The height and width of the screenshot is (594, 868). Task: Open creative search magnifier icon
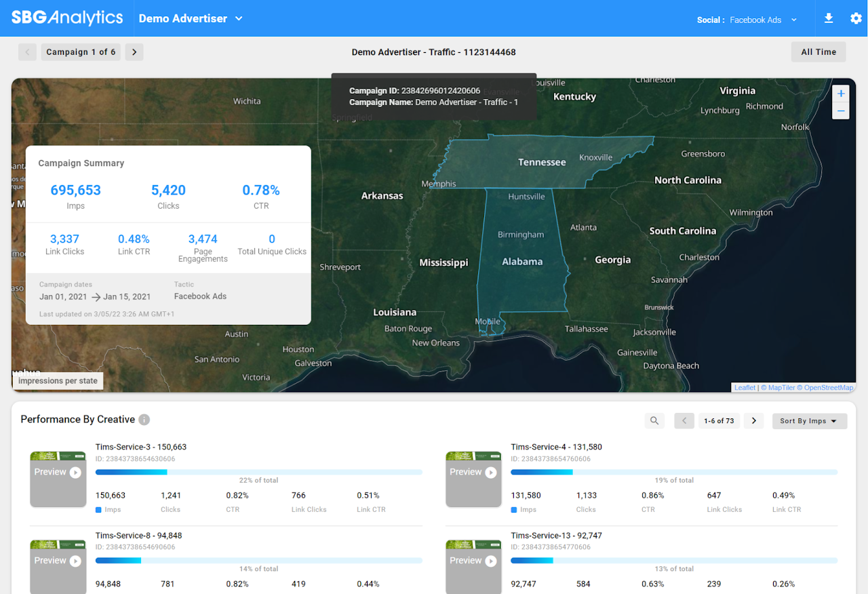click(x=654, y=421)
